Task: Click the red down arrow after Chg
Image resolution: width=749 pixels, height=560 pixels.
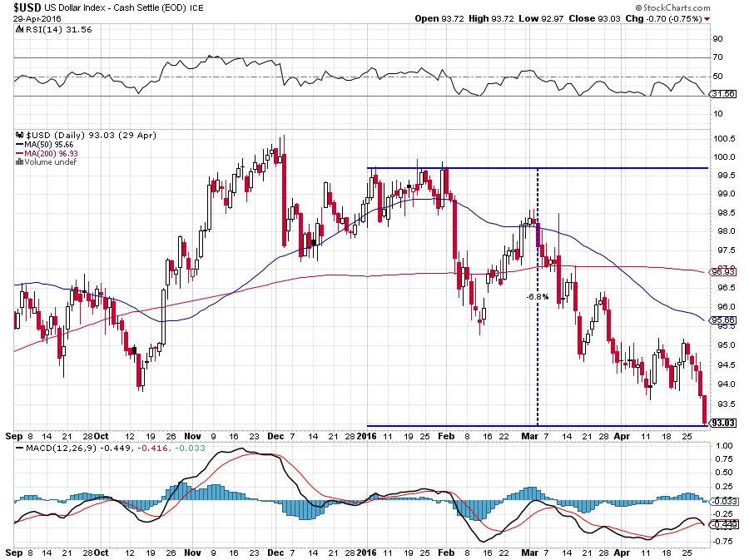Action: (x=707, y=17)
